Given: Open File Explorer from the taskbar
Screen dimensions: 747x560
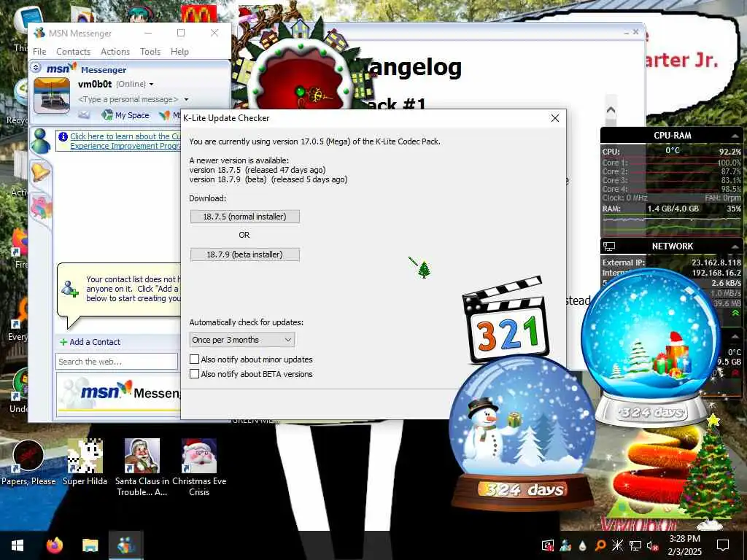Looking at the screenshot, I should point(90,545).
